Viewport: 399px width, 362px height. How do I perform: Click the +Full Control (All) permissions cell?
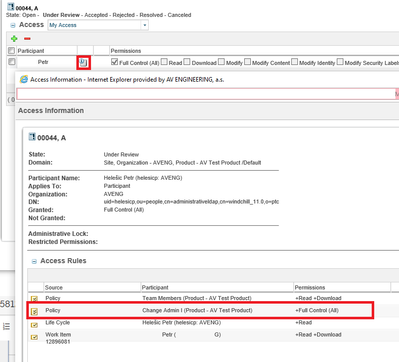(x=317, y=310)
